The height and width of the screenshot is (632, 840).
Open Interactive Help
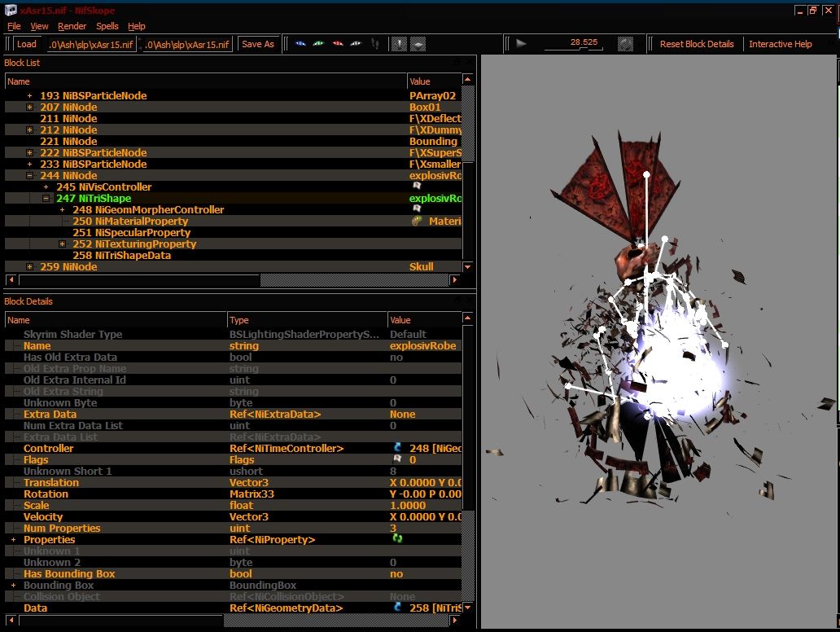coord(780,44)
